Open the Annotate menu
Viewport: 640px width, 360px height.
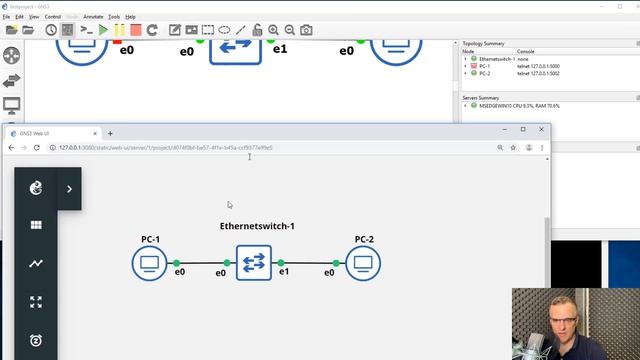93,17
